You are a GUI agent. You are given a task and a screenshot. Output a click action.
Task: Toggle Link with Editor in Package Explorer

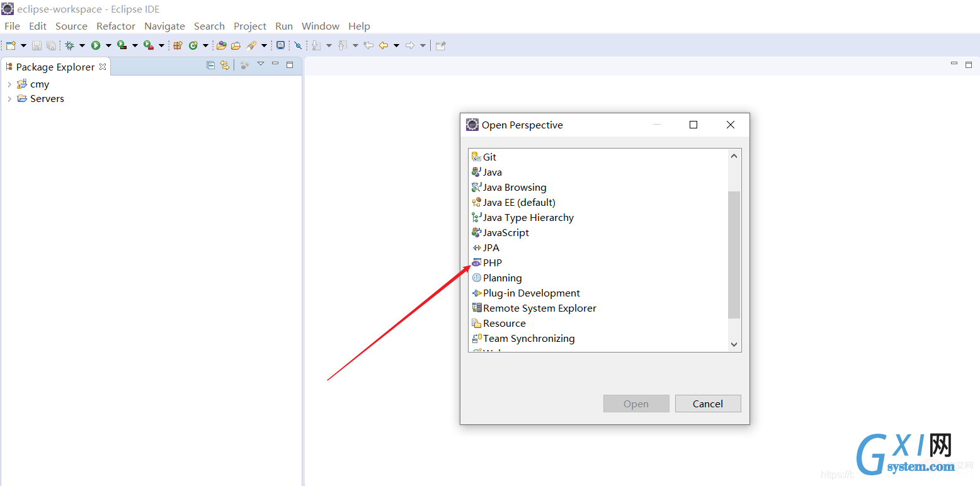coord(224,65)
